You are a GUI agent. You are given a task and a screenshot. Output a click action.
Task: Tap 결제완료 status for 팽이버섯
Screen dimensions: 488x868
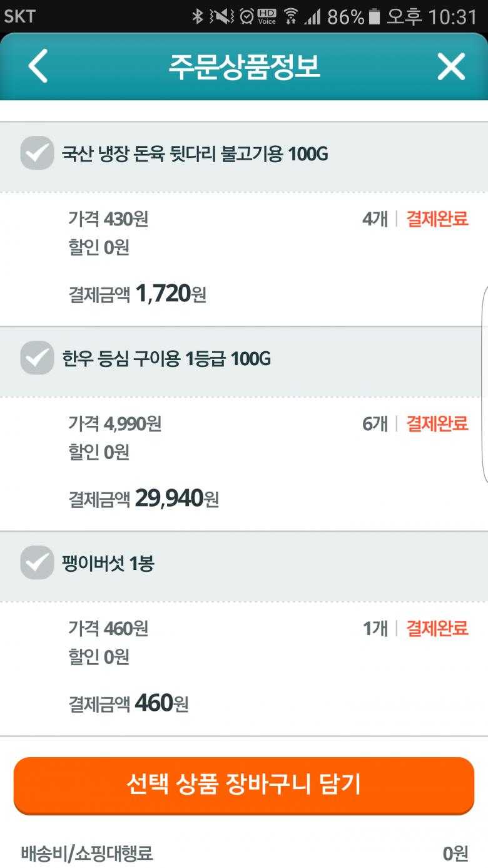pos(437,628)
